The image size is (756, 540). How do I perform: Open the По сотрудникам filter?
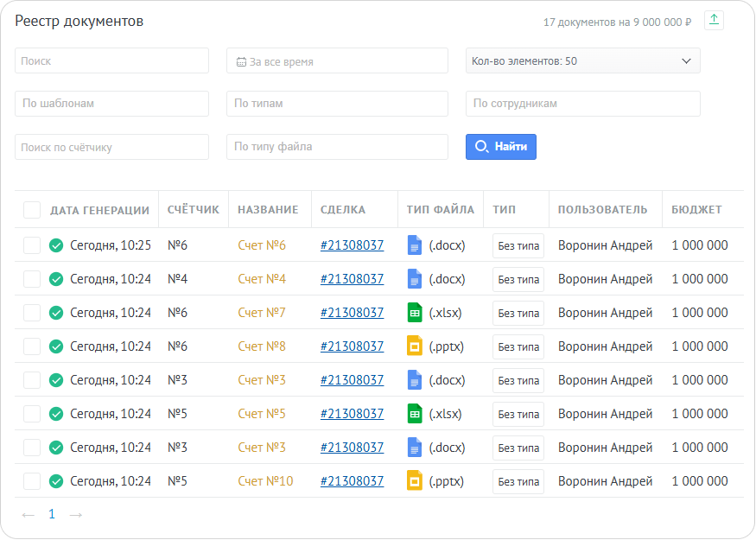click(x=583, y=104)
